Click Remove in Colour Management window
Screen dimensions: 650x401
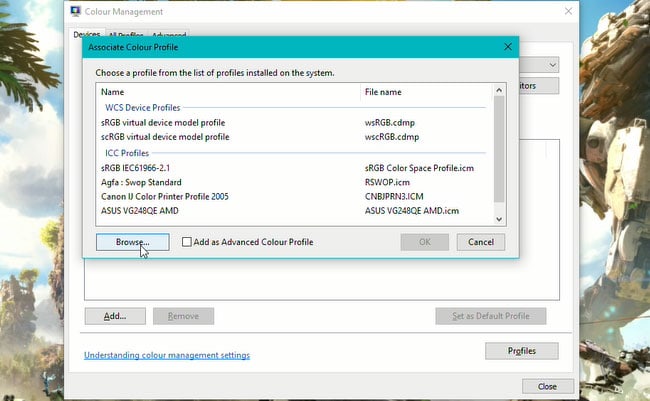(183, 316)
